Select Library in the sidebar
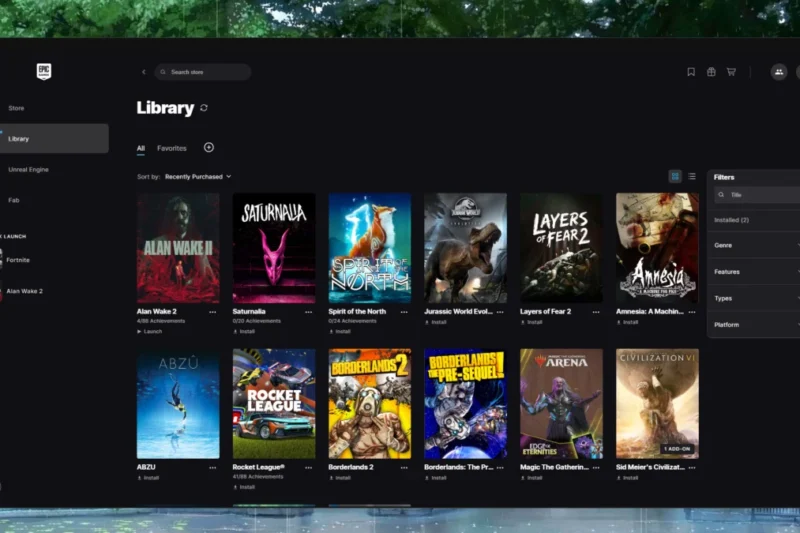800x533 pixels. (54, 139)
